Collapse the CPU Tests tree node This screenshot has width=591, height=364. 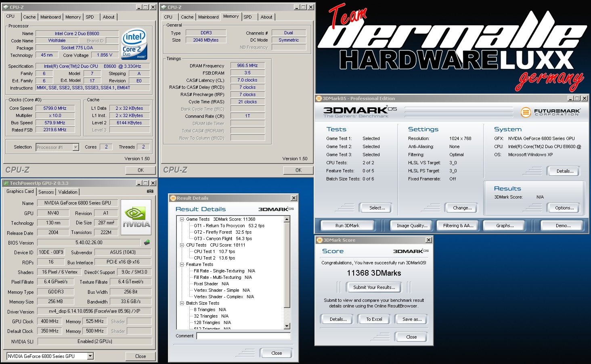click(182, 245)
